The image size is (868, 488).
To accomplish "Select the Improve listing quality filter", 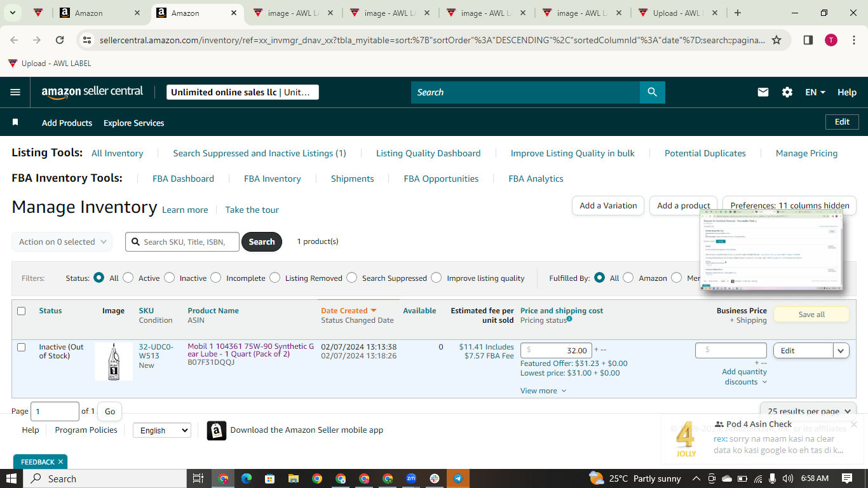I will pyautogui.click(x=437, y=278).
